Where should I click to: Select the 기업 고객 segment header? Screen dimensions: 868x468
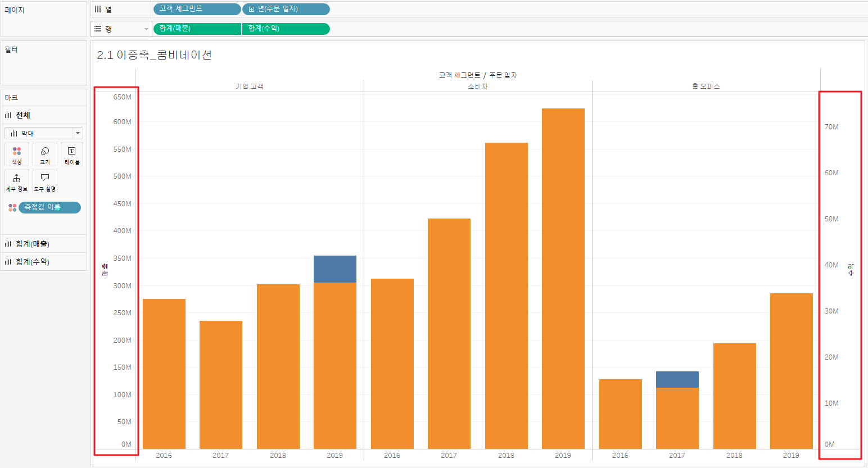249,86
